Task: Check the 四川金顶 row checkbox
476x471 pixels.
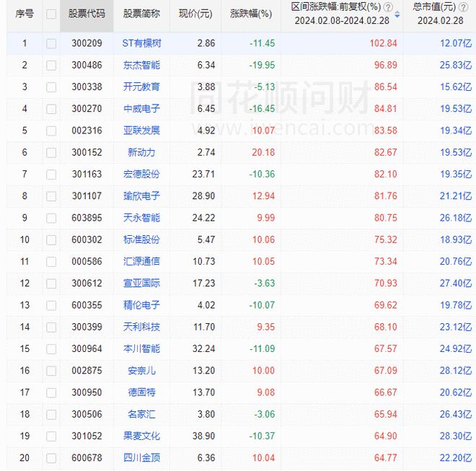Action: 51,458
